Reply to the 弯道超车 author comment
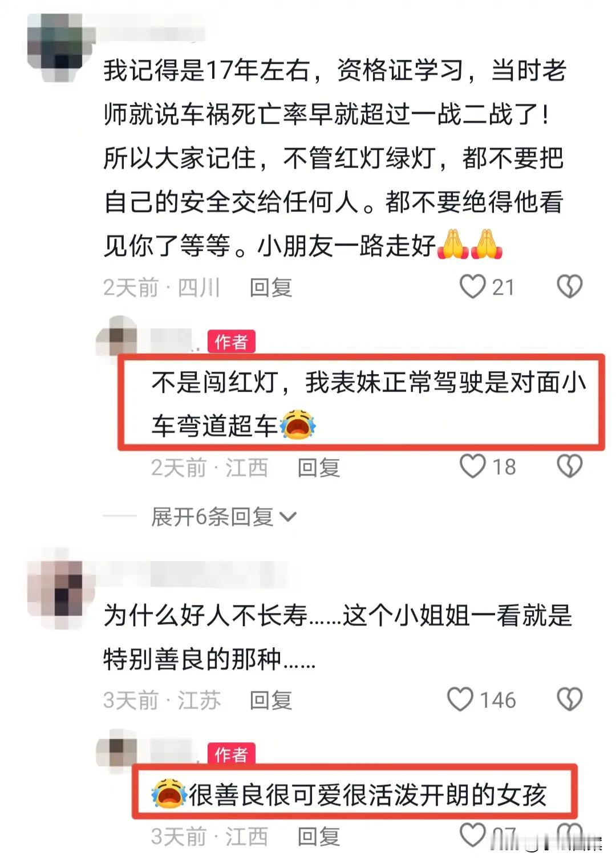Screen dimensions: 616x865 pos(318,468)
